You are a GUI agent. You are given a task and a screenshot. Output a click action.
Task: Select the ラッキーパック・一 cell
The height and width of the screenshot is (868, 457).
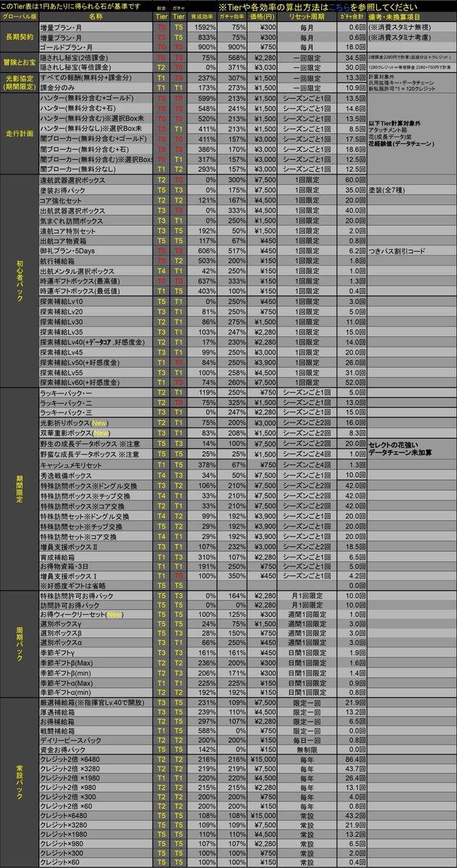tap(95, 391)
